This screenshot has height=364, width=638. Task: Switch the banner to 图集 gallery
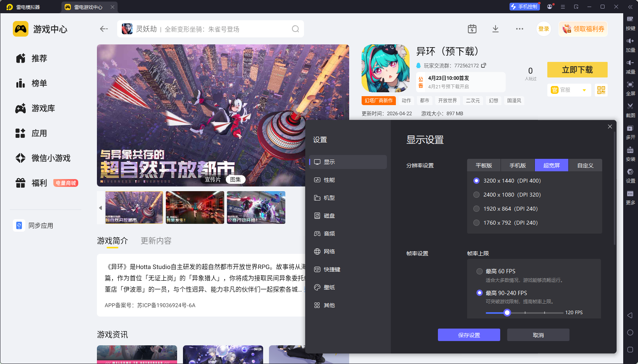tap(236, 179)
